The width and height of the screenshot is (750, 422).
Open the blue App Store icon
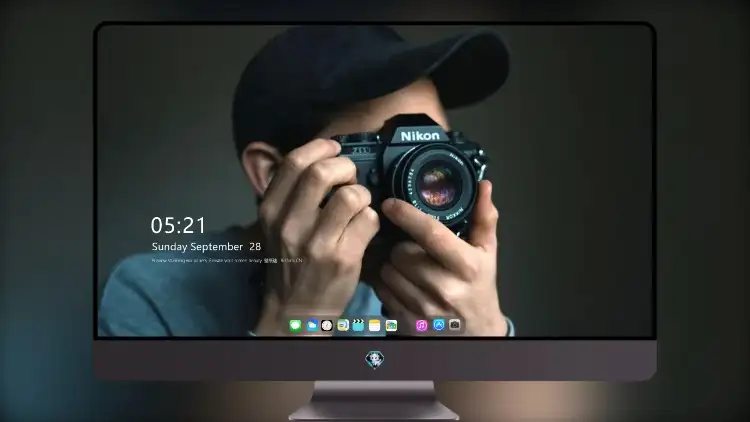439,325
